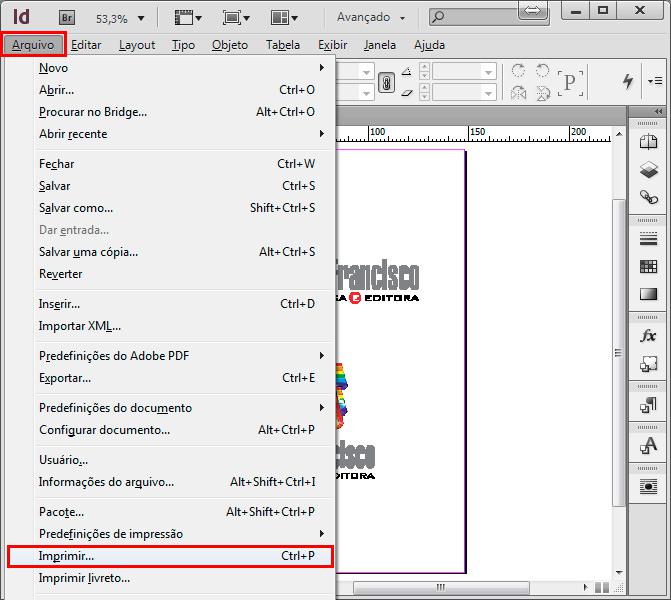Image resolution: width=671 pixels, height=600 pixels.
Task: Open the Swatches panel grid icon
Action: coord(648,267)
